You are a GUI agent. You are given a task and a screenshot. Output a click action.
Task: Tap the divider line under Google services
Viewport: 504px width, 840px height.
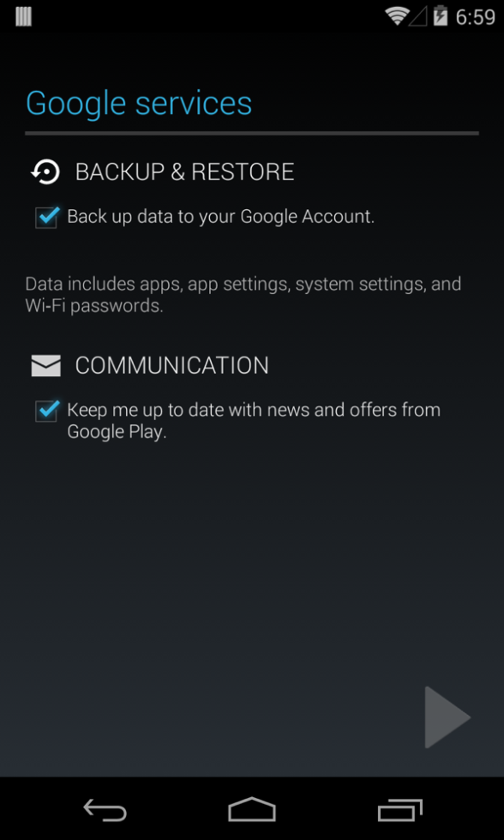pyautogui.click(x=252, y=134)
